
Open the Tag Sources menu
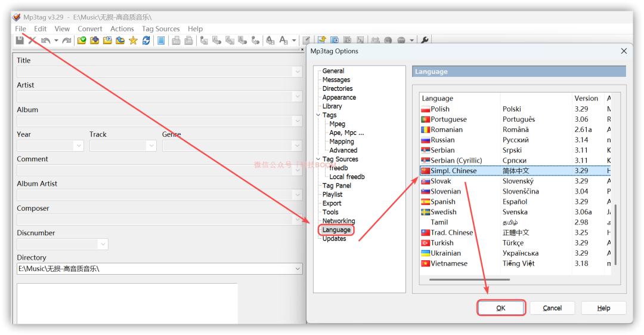[x=160, y=29]
